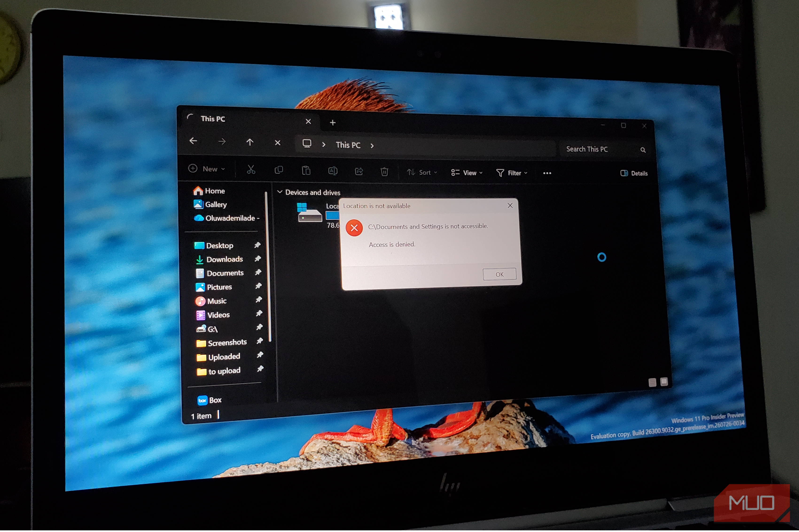The image size is (799, 532).
Task: Open the Sort dropdown menu
Action: (x=422, y=172)
